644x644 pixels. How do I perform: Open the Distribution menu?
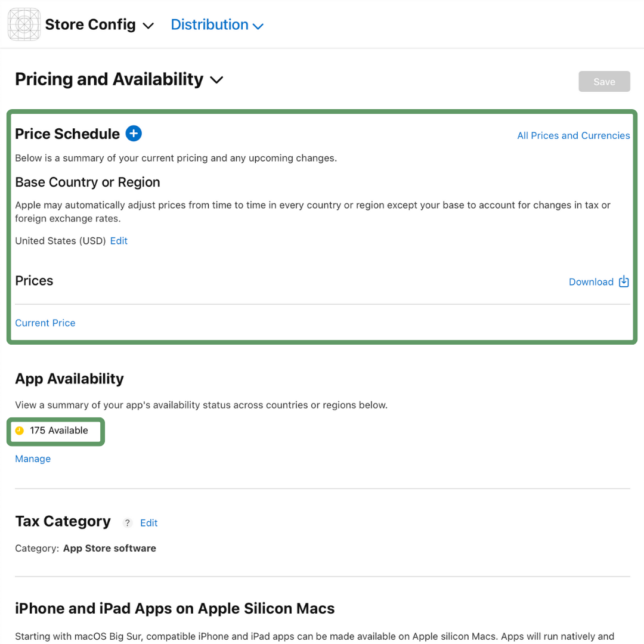point(209,24)
